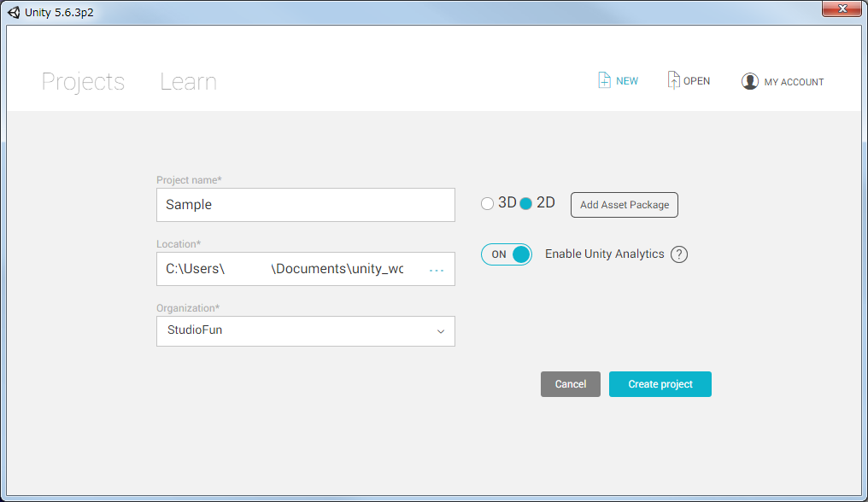868x502 pixels.
Task: Click the NEW project document icon
Action: pos(604,80)
